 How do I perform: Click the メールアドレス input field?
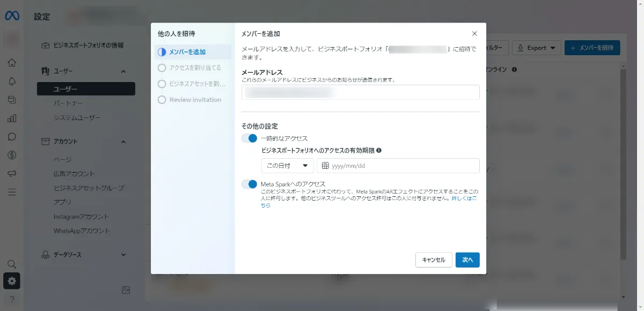[x=360, y=92]
